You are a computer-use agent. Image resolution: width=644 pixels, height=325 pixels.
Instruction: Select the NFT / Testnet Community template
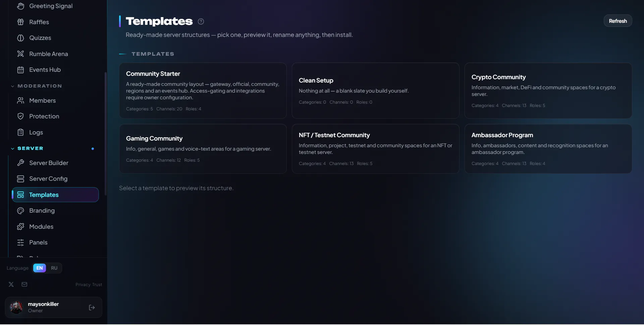tap(375, 149)
